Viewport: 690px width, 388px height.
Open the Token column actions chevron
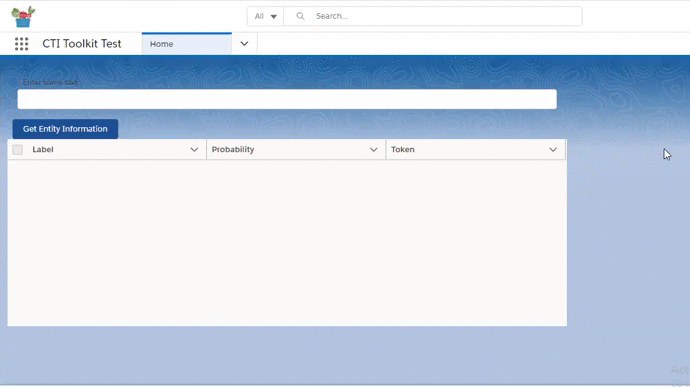(553, 150)
